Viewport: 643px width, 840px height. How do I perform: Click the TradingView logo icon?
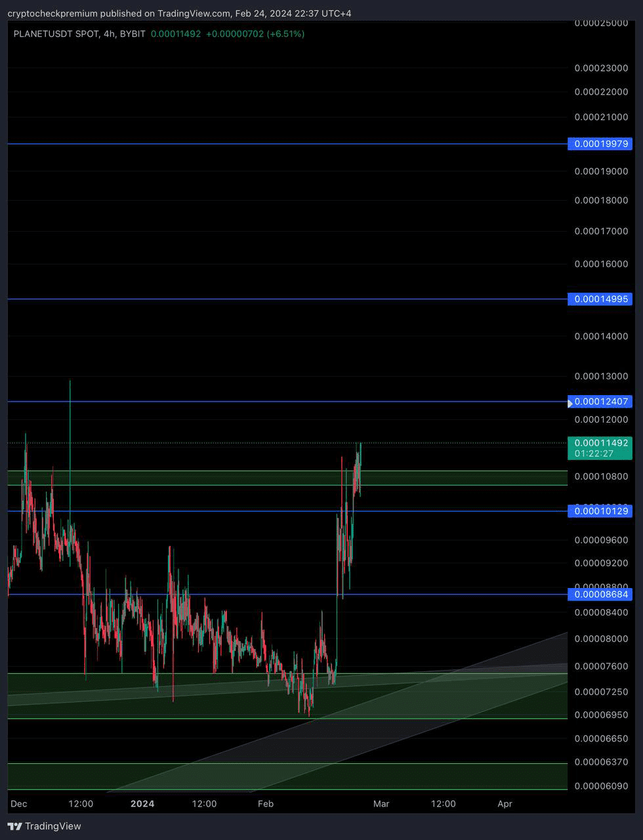click(14, 826)
